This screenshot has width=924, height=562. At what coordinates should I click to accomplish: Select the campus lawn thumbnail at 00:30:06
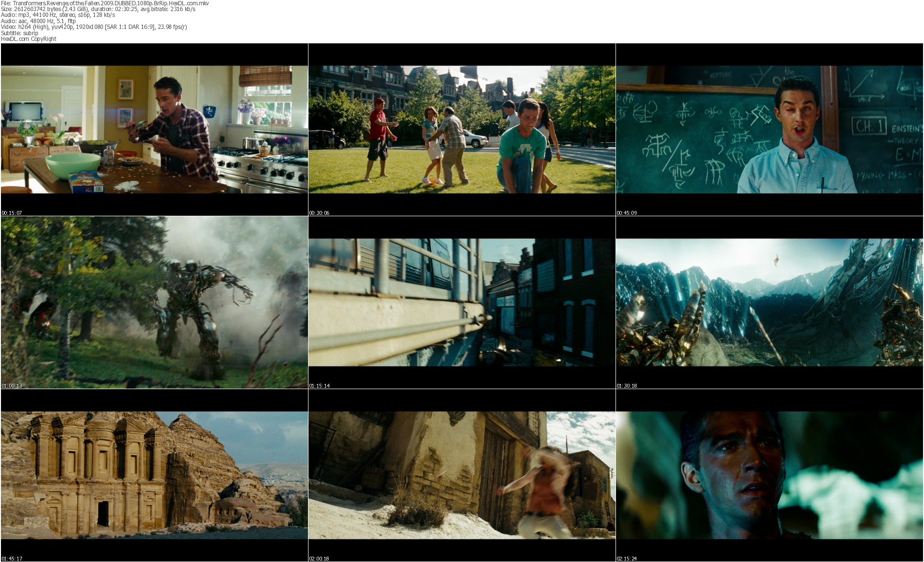462,129
